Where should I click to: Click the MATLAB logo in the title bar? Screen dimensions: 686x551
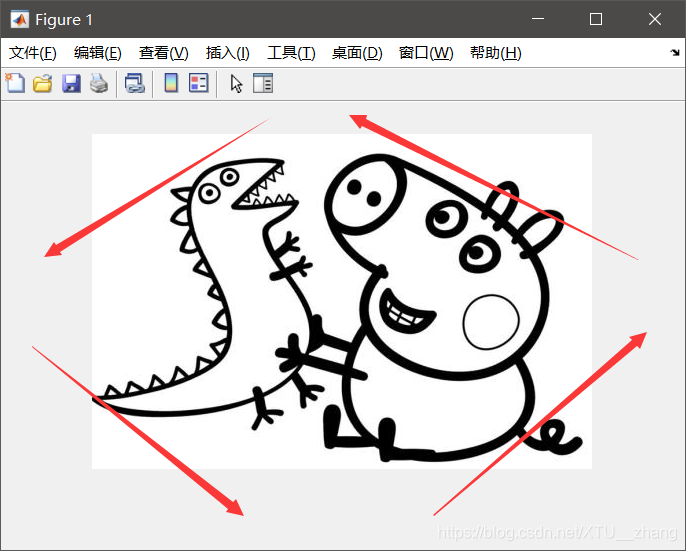pos(20,19)
